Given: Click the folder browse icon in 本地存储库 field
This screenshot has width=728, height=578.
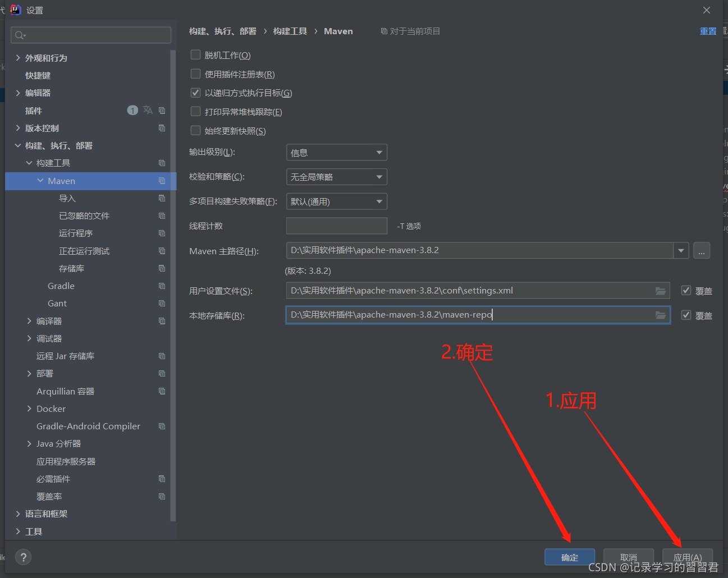Looking at the screenshot, I should click(661, 315).
